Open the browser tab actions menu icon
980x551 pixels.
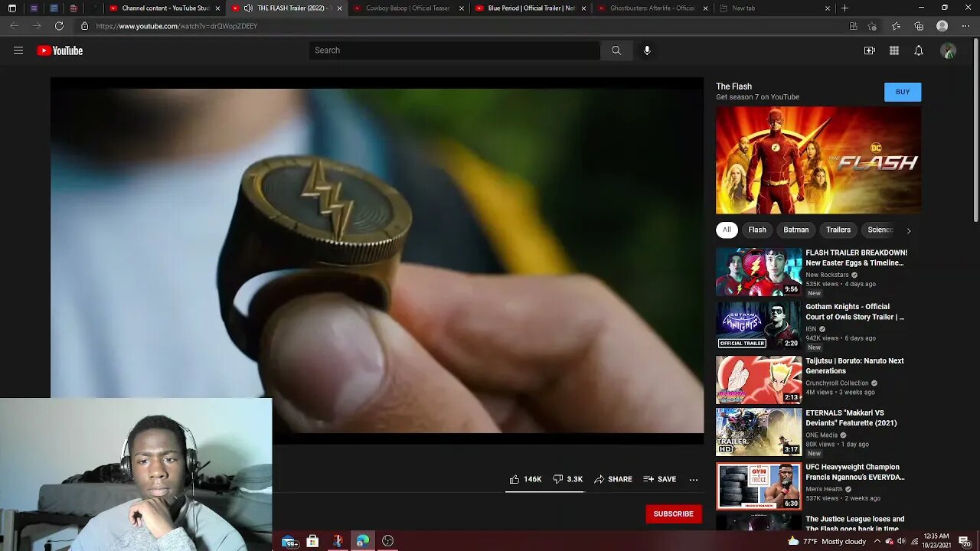point(12,8)
